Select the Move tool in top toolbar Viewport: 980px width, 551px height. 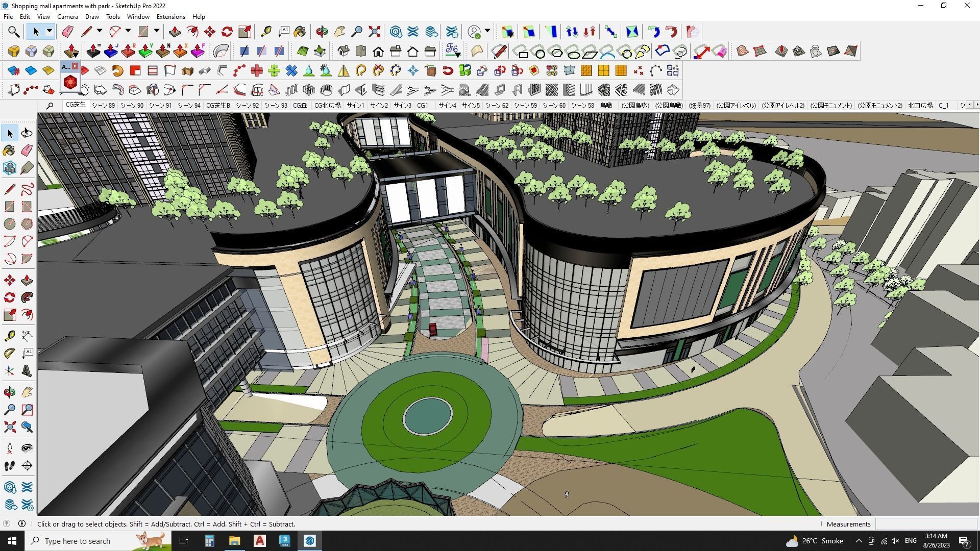[210, 32]
